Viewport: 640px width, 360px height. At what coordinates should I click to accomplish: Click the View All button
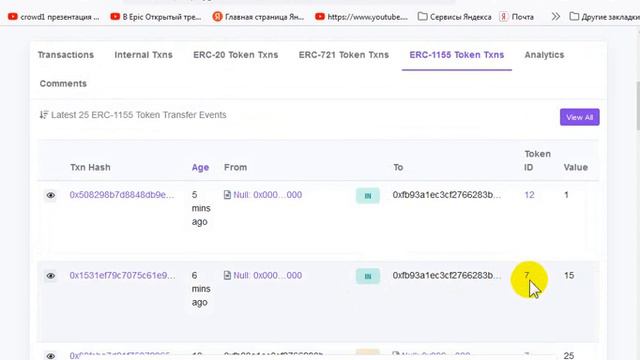pos(580,117)
